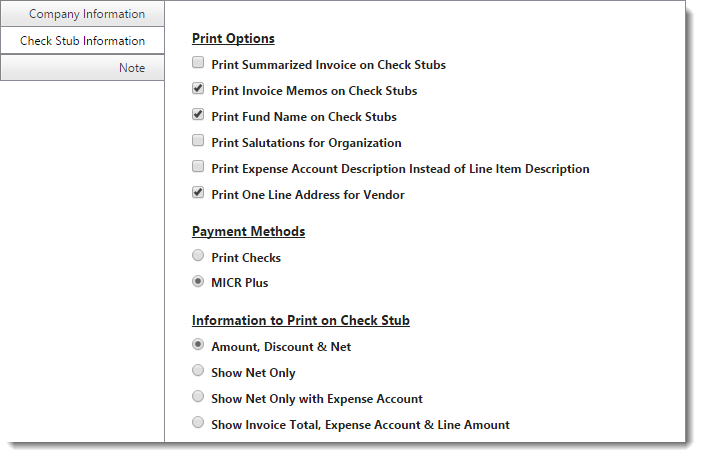The image size is (701, 457).
Task: Click the Print Options section heading
Action: point(233,39)
